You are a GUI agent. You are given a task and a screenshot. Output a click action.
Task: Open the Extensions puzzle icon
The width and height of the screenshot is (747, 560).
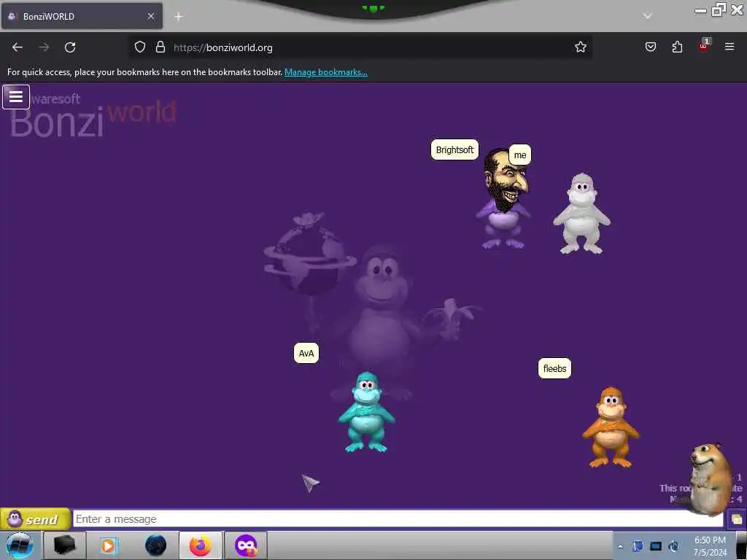pos(677,47)
